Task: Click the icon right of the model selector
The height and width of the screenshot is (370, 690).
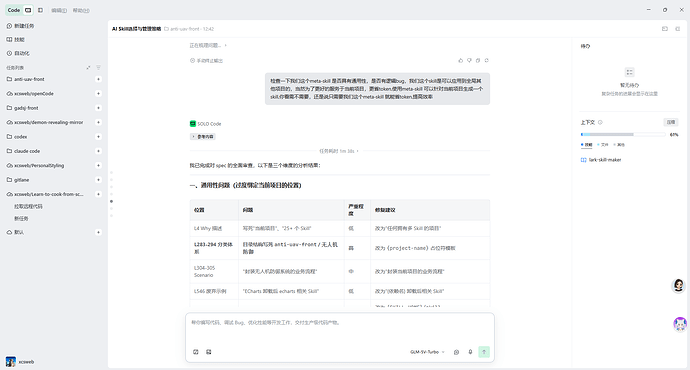Action: [456, 352]
